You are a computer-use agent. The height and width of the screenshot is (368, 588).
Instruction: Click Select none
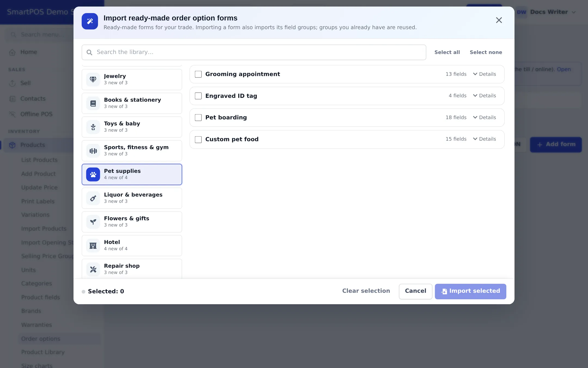(486, 52)
